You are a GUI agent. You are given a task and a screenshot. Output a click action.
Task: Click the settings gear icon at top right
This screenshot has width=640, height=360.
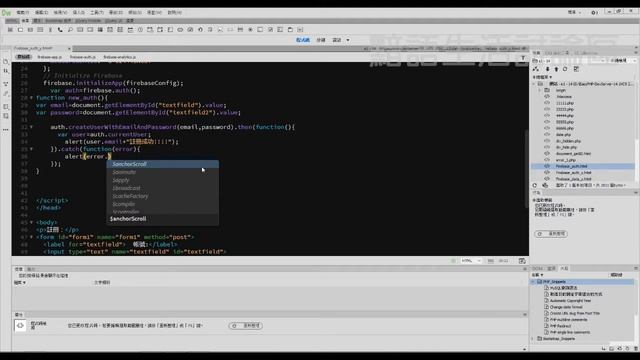tap(594, 13)
